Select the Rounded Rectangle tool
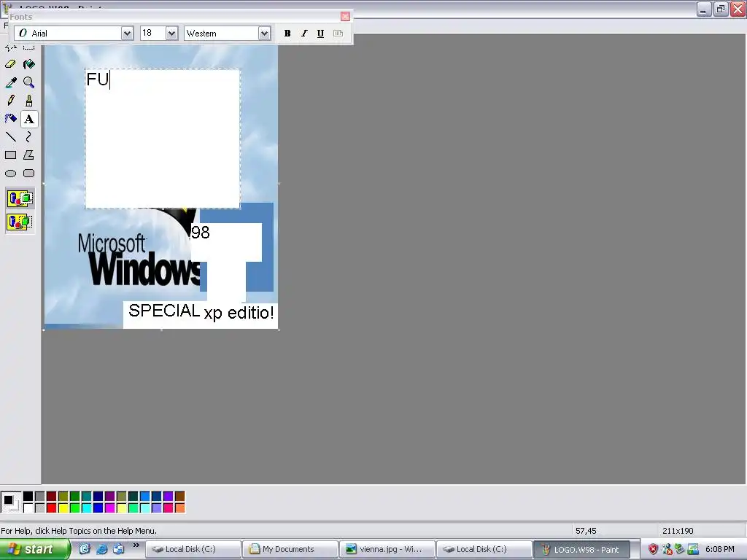The width and height of the screenshot is (747, 560). coord(29,174)
